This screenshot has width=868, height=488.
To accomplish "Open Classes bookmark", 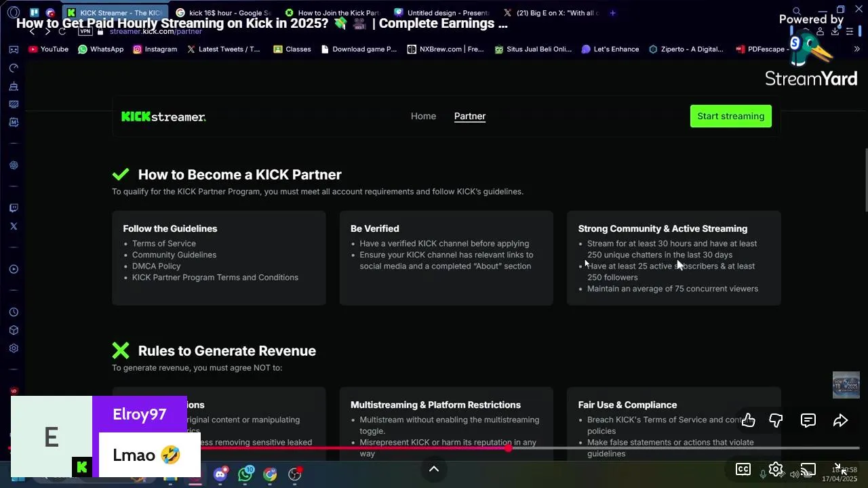I will point(292,49).
